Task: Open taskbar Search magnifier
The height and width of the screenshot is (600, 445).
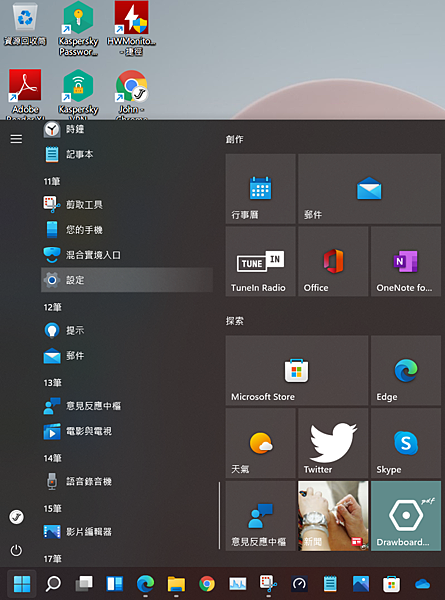Action: 53,584
